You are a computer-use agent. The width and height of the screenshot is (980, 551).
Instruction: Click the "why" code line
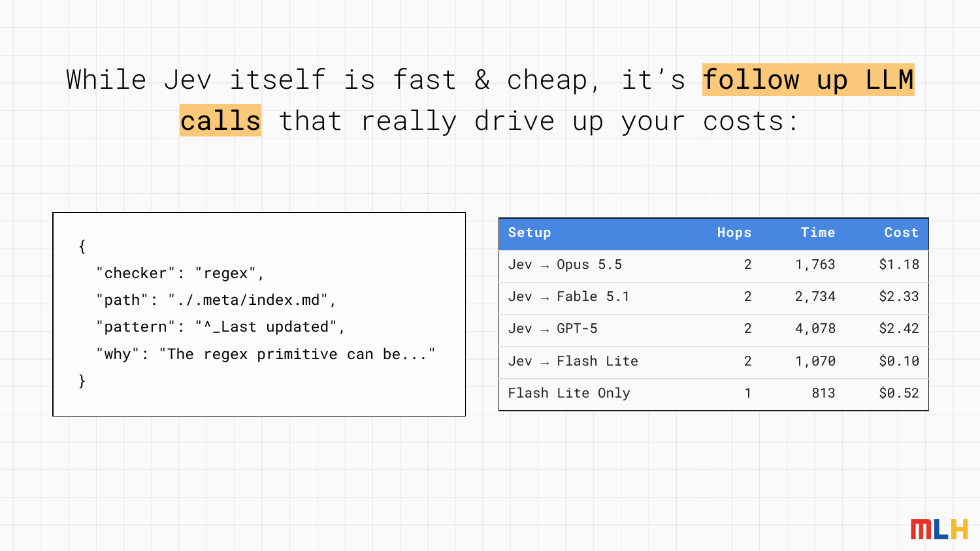point(266,354)
